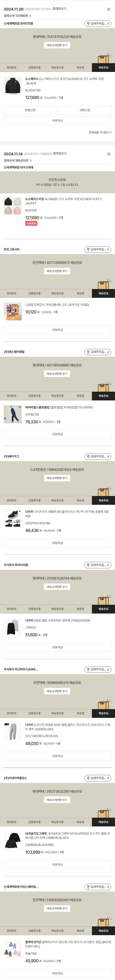Open address selector beside 주식회사 트라이씨클

tap(97, 565)
